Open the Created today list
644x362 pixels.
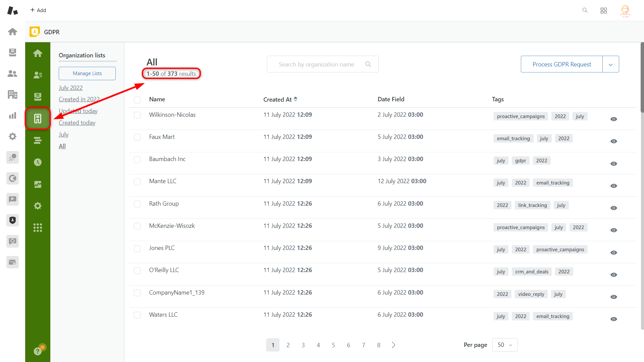[x=77, y=123]
